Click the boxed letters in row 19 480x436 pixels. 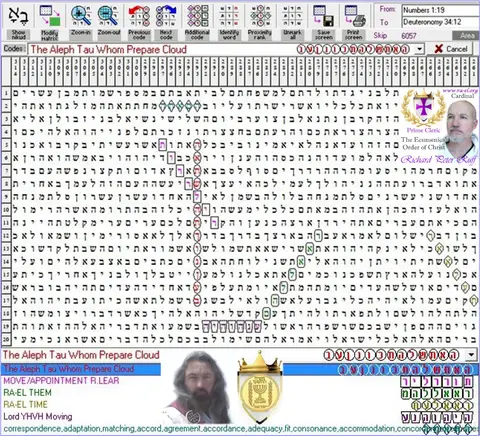tap(232, 326)
